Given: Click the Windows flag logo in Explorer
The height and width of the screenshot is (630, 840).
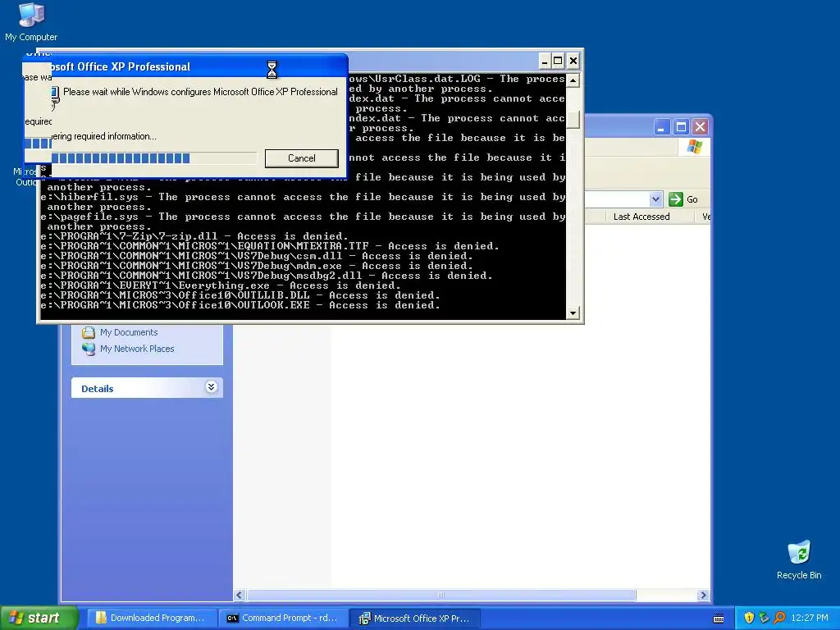Looking at the screenshot, I should pyautogui.click(x=695, y=146).
